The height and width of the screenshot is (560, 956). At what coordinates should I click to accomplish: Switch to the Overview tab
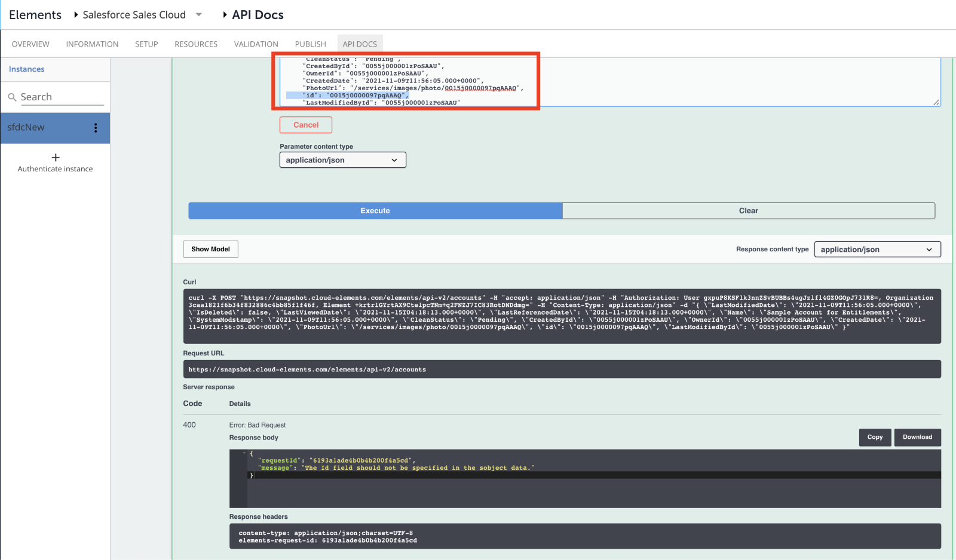tap(30, 44)
